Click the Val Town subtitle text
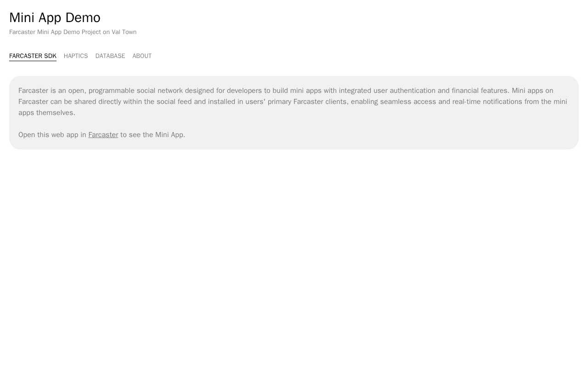 pos(124,32)
